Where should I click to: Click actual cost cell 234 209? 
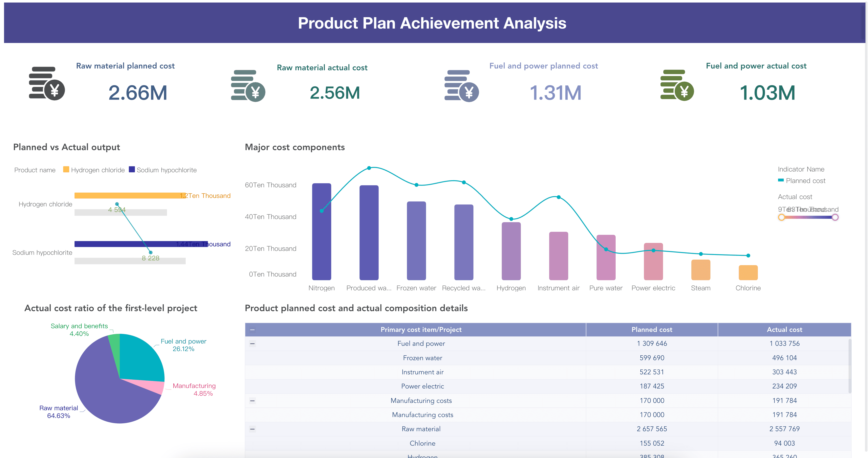[x=784, y=386]
